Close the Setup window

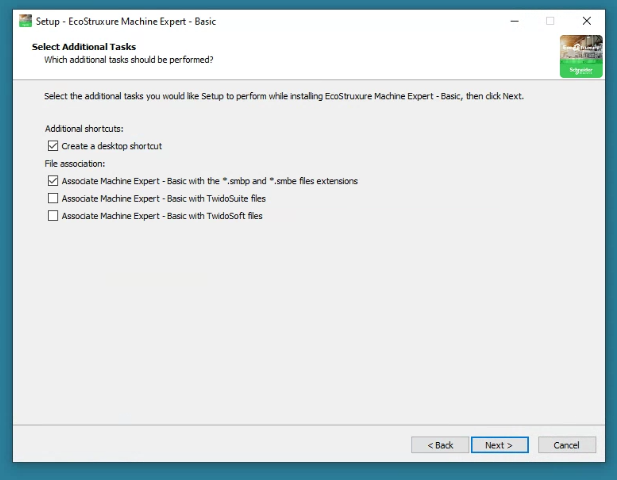coord(587,21)
